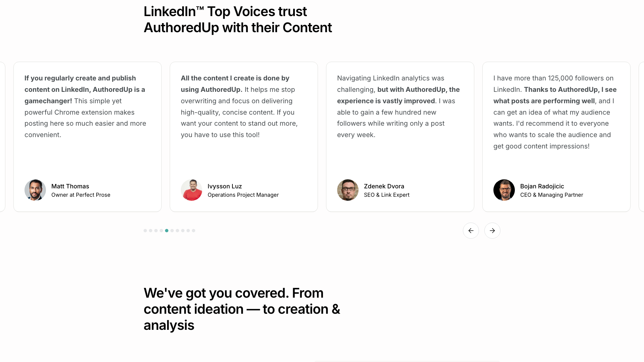Screen dimensions: 644x362
Task: Click the "CEO & Managing Partner" job title
Action: click(552, 195)
